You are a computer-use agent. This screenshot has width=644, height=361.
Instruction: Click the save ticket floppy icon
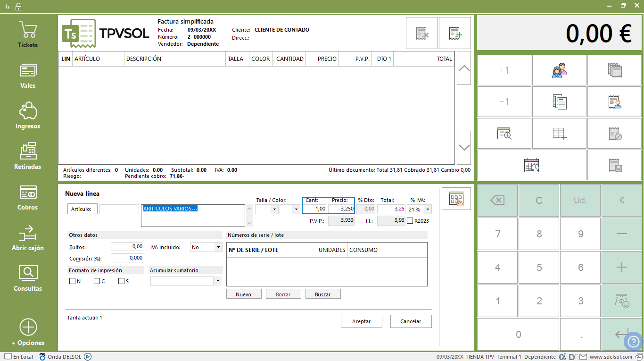point(614,165)
